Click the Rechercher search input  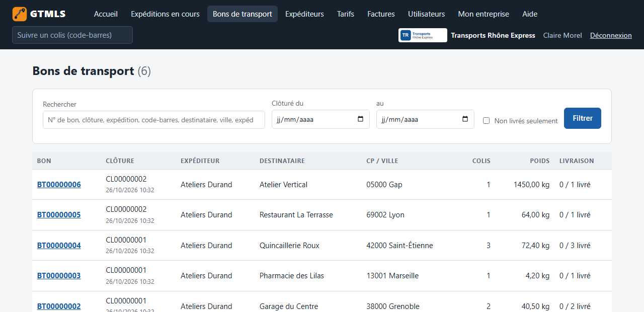point(154,120)
